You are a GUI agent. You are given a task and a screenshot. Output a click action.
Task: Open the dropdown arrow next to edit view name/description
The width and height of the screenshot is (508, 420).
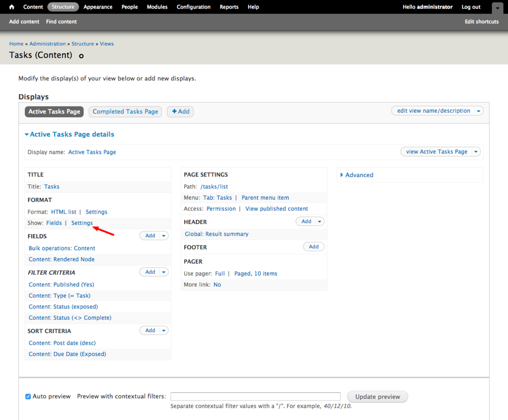pos(479,111)
